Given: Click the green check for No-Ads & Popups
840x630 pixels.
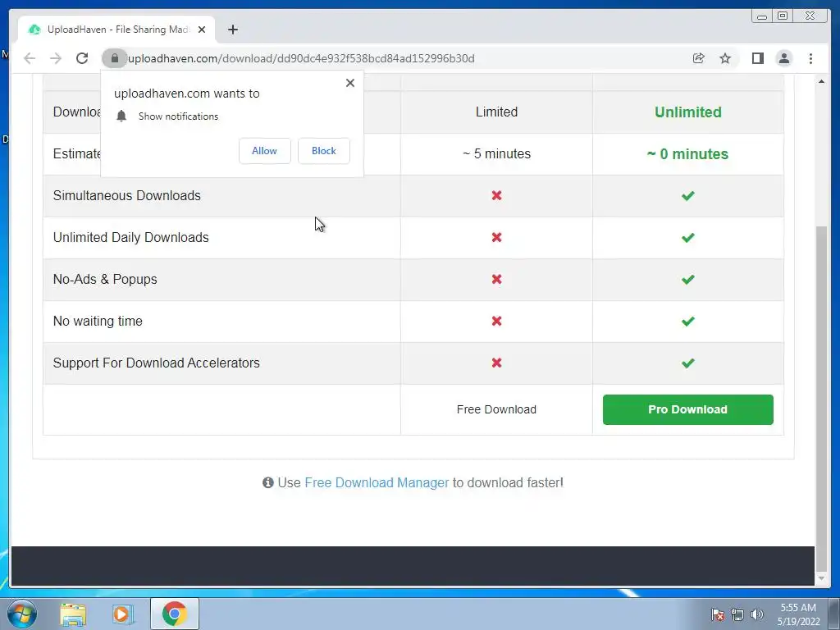Looking at the screenshot, I should [688, 279].
